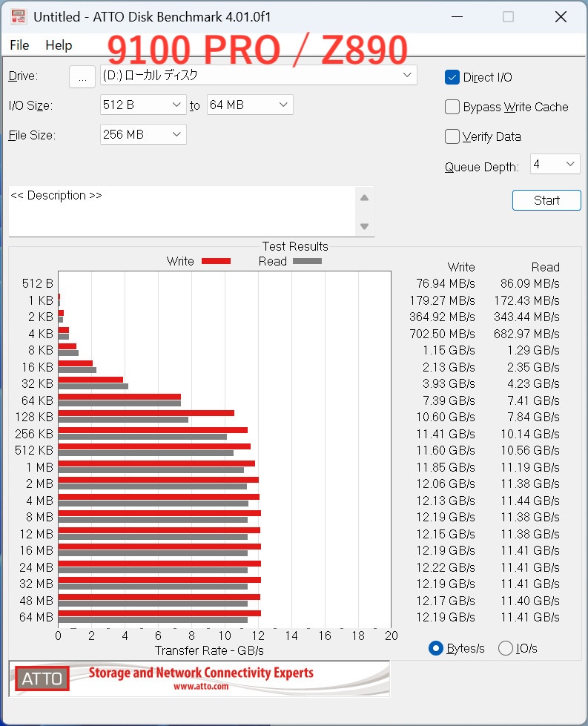The height and width of the screenshot is (726, 588).
Task: Click the description scroll up arrow
Action: [364, 198]
